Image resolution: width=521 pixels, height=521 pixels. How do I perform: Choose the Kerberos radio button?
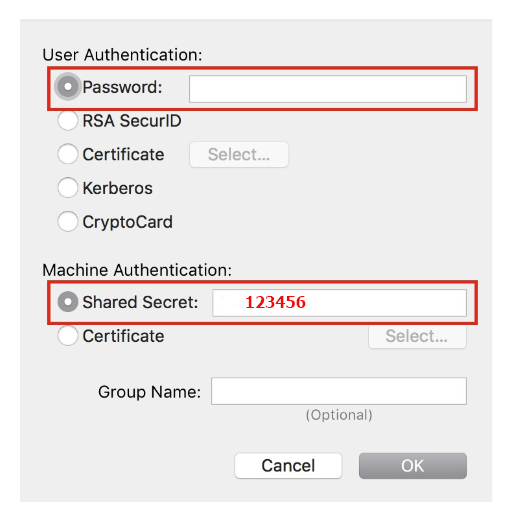(x=68, y=188)
